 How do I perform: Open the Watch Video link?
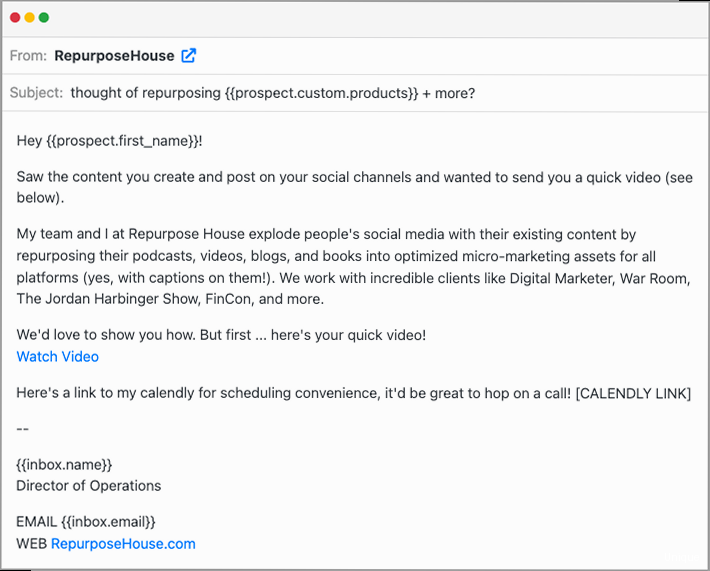tap(57, 357)
